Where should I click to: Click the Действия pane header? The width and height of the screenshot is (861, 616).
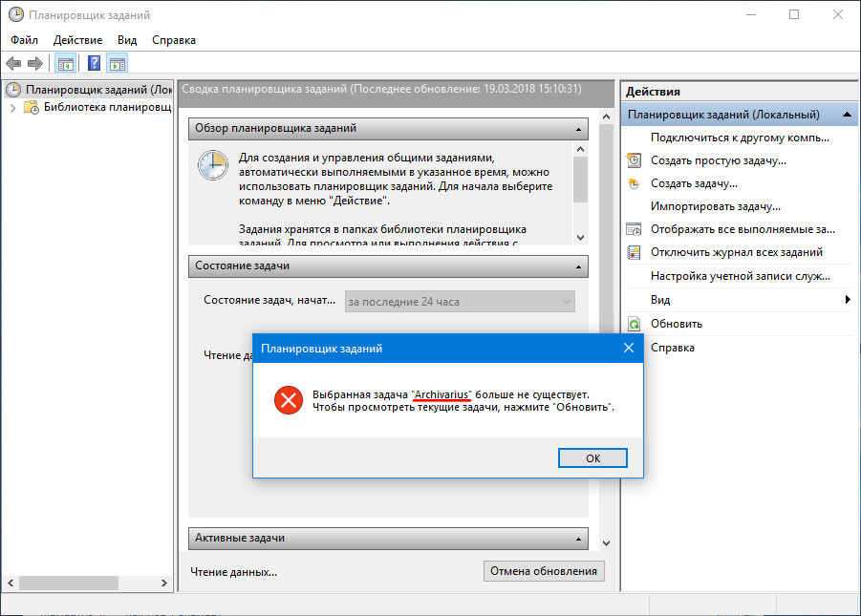coord(739,92)
